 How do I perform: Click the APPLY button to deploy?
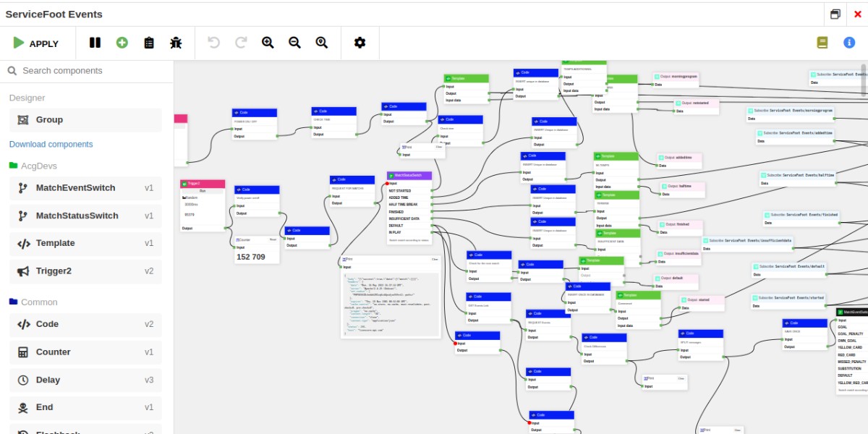[x=35, y=43]
